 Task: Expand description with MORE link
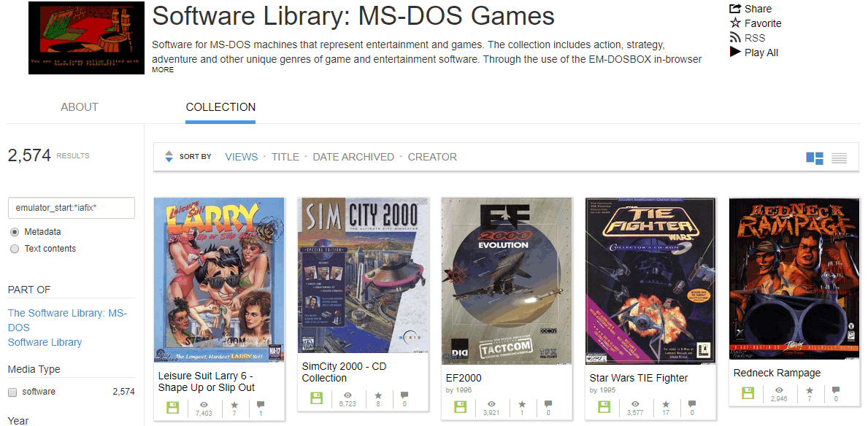163,70
